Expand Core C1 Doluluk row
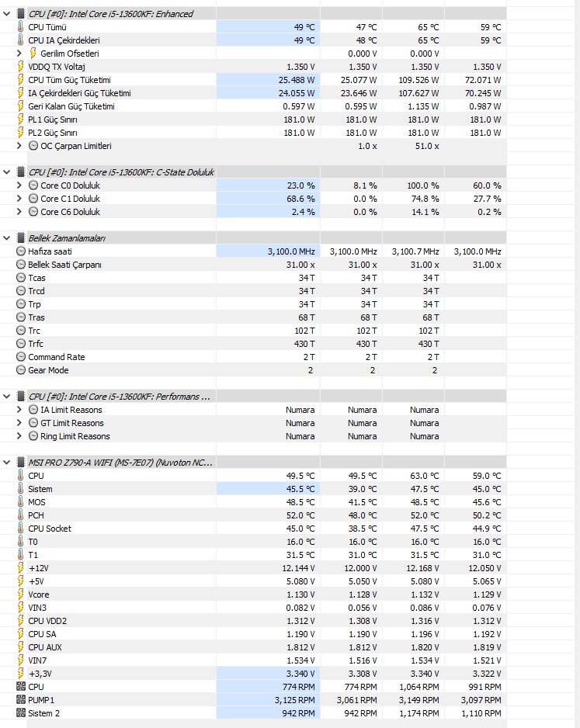 [x=19, y=199]
